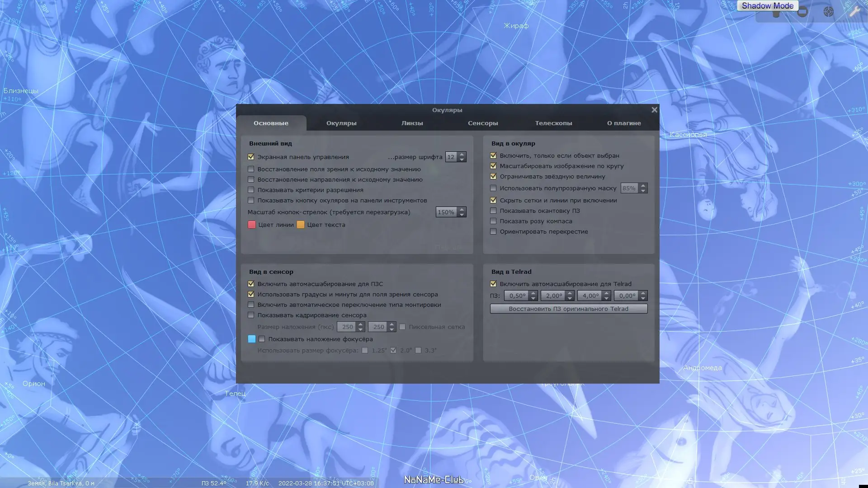Viewport: 868px width, 488px height.
Task: Enable Показывать кадрирование сенсора checkbox
Action: click(x=251, y=315)
